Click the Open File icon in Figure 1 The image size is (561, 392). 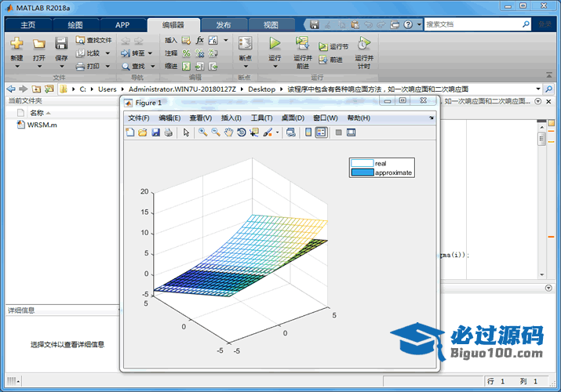click(143, 132)
